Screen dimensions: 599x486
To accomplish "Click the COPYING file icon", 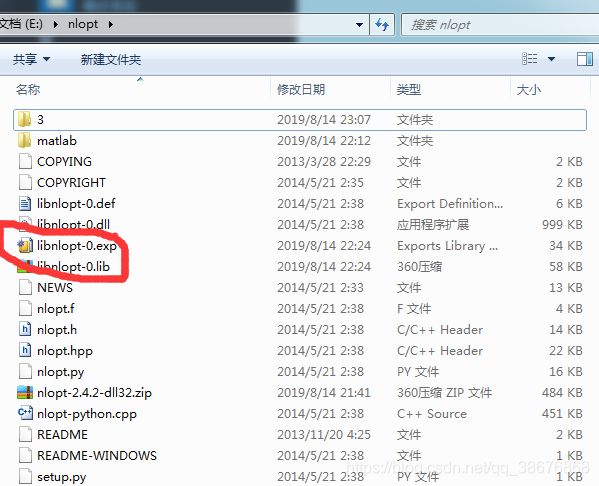I will 25,162.
